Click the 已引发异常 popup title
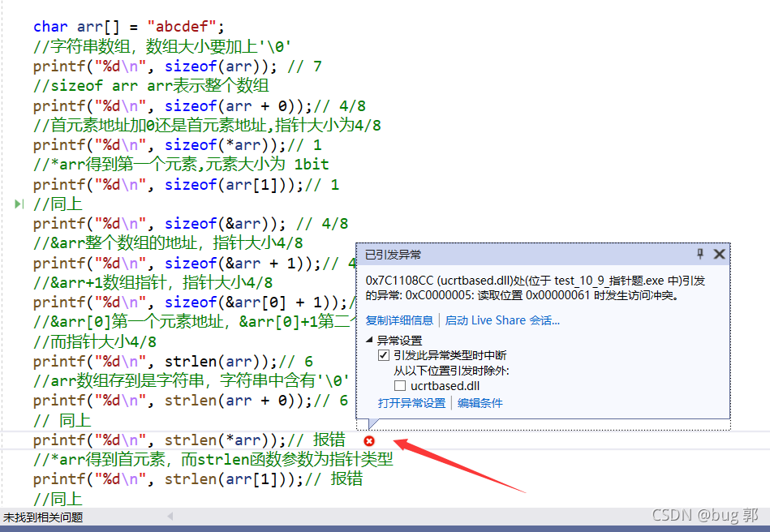Viewport: 770px width, 532px height. click(x=393, y=255)
